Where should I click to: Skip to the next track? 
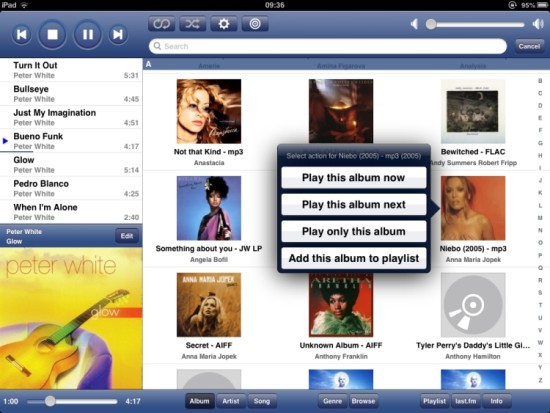pyautogui.click(x=118, y=34)
